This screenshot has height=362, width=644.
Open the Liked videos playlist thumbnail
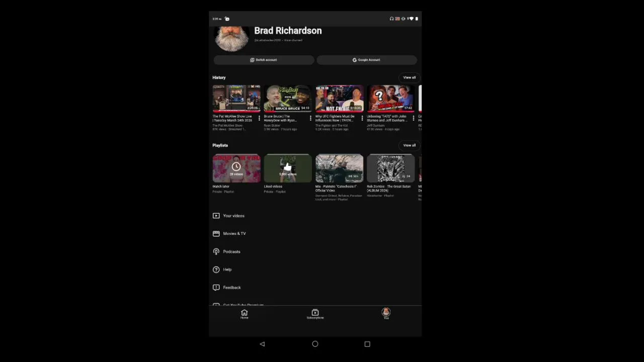coord(288,168)
